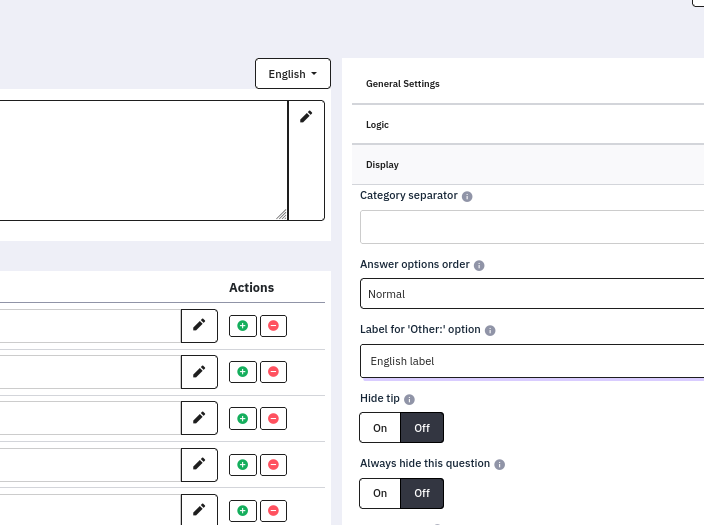Click the Category separator input field
Viewport: 704px width, 525px height.
pos(532,227)
